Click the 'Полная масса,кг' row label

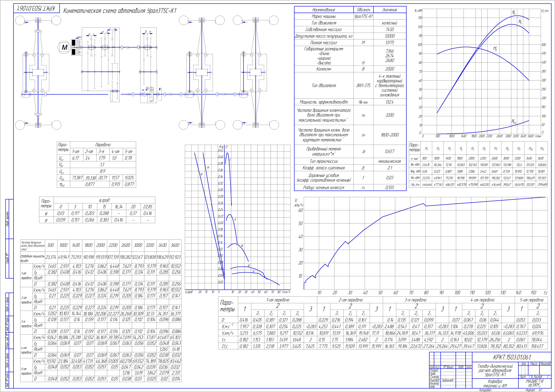(x=324, y=43)
